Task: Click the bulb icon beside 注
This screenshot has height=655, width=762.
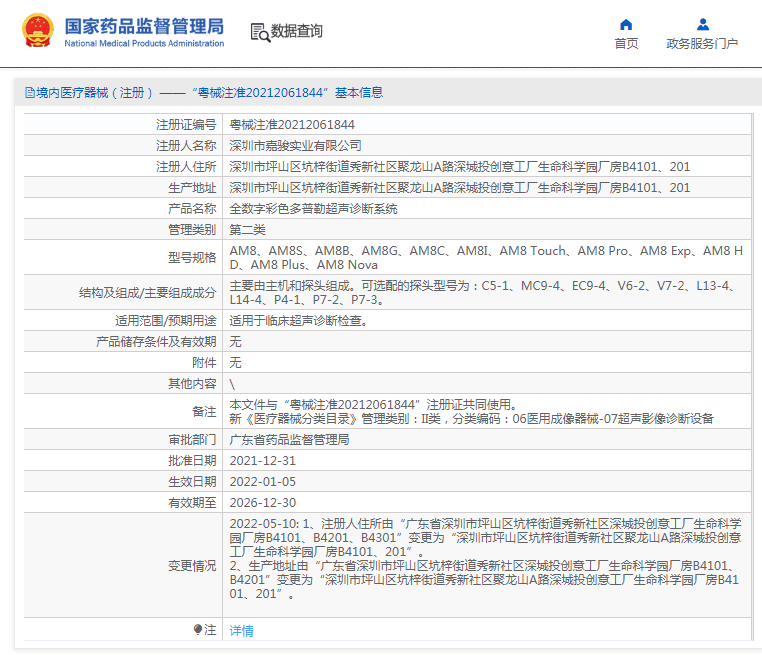Action: click(x=198, y=630)
